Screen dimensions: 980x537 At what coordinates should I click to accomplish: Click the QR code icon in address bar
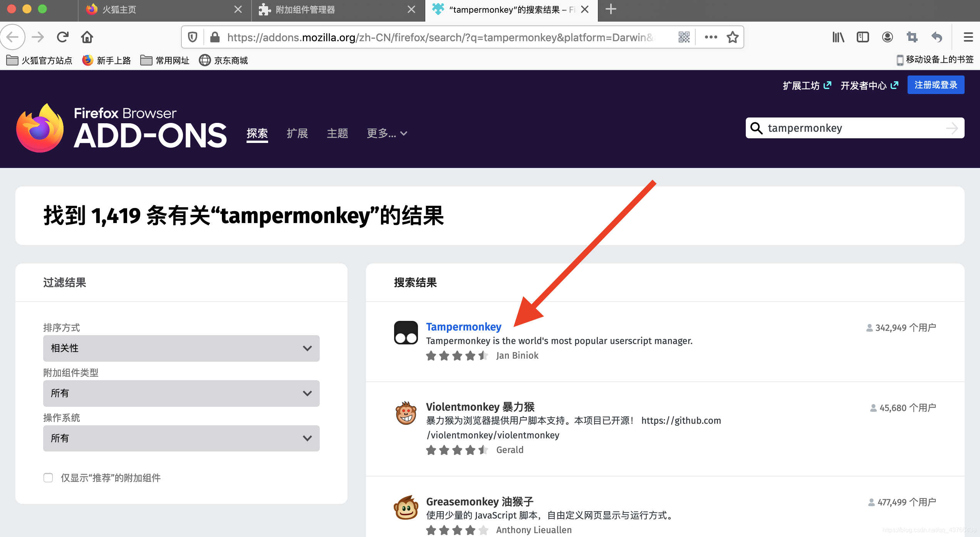pos(684,37)
